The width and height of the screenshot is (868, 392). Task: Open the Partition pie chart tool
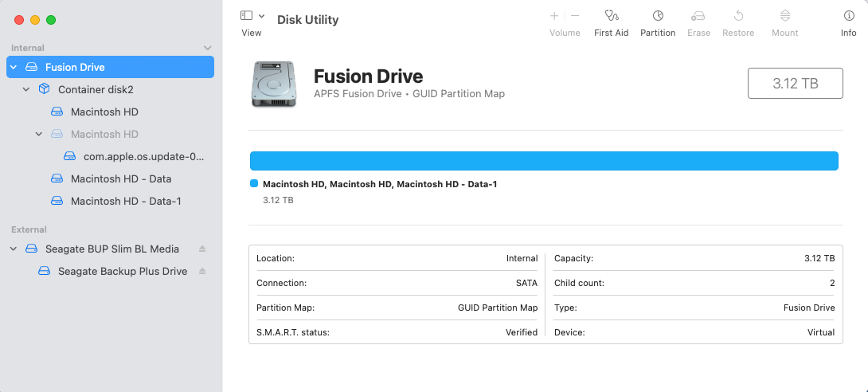point(658,15)
